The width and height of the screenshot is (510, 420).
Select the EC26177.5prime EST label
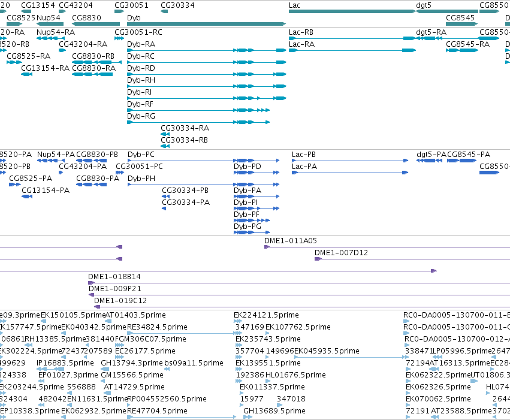145,352
